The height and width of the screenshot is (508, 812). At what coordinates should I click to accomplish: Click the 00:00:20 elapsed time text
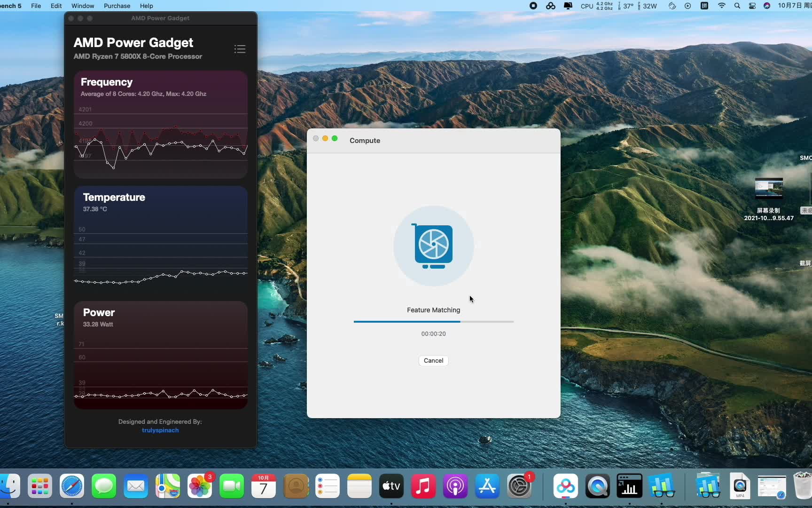click(433, 333)
